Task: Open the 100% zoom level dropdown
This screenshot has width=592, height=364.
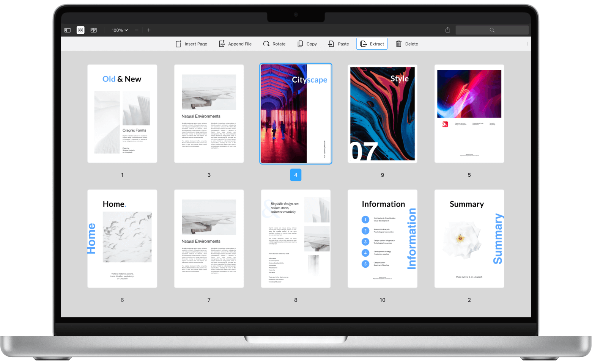Action: 120,30
